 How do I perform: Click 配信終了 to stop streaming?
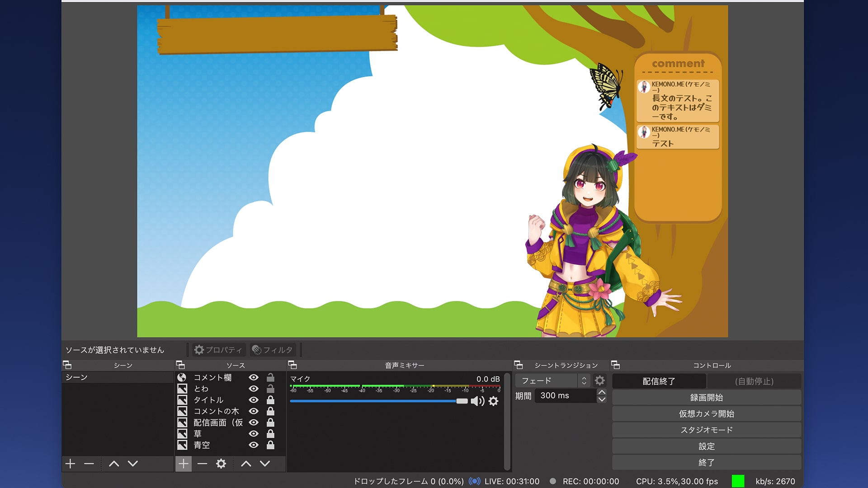(x=659, y=381)
